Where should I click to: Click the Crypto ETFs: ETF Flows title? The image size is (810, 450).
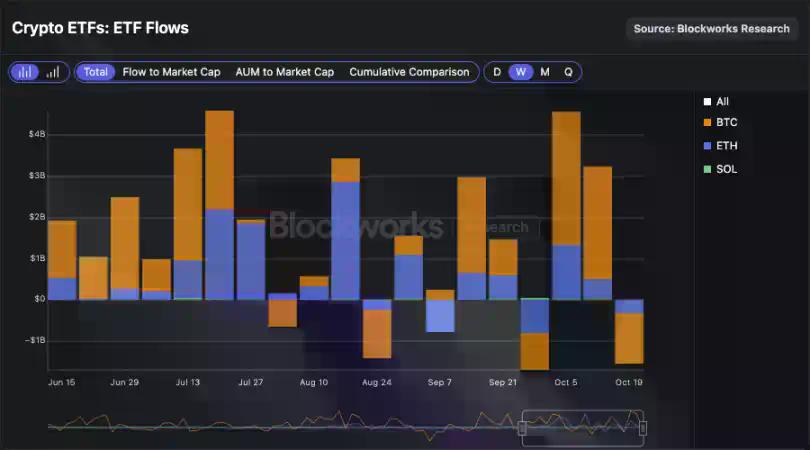pyautogui.click(x=100, y=28)
